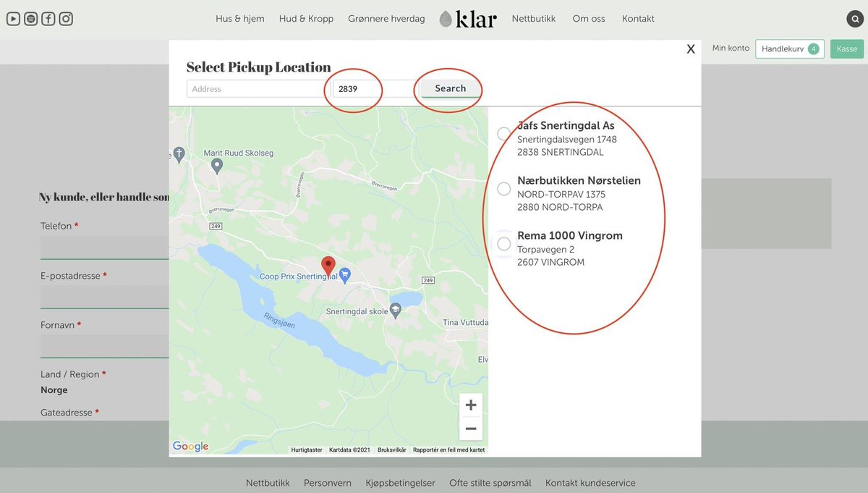
Task: Select Nærbutikken Nørstelien pickup location
Action: point(504,189)
